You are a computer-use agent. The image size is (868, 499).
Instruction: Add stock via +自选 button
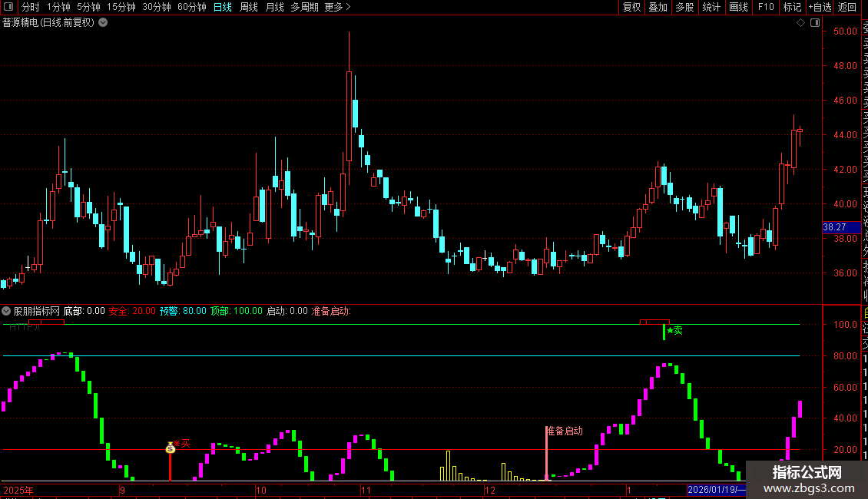[x=820, y=7]
